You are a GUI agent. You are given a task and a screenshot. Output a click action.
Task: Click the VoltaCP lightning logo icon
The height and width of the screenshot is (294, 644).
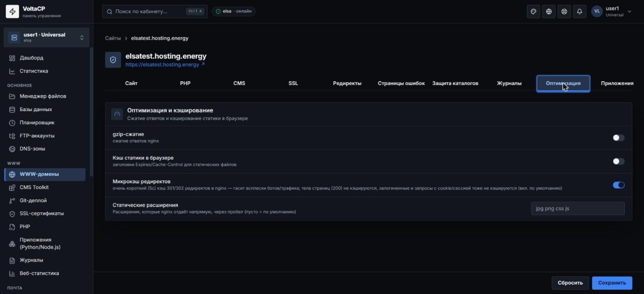pos(12,12)
